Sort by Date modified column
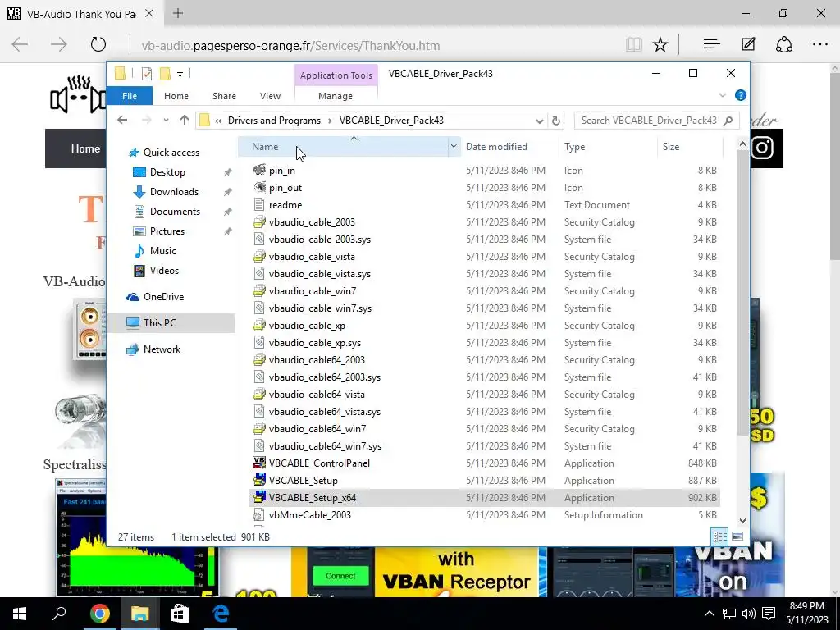This screenshot has width=840, height=630. (x=496, y=146)
